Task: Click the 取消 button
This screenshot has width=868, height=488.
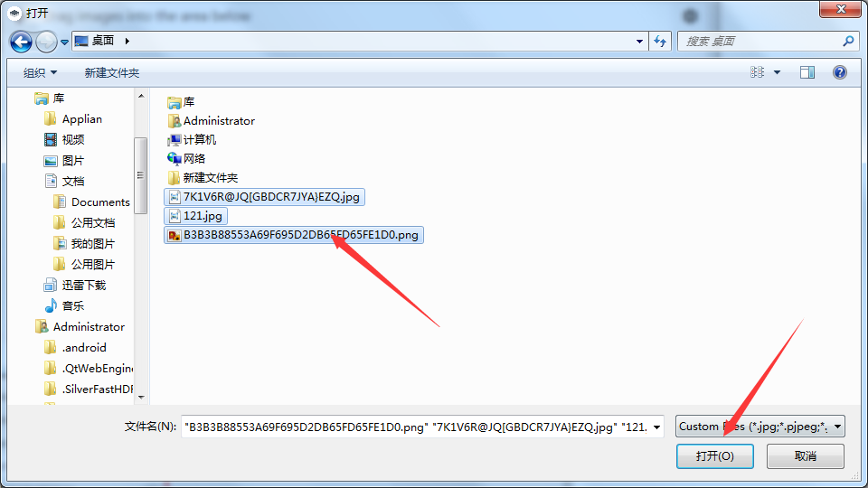Action: pos(805,455)
